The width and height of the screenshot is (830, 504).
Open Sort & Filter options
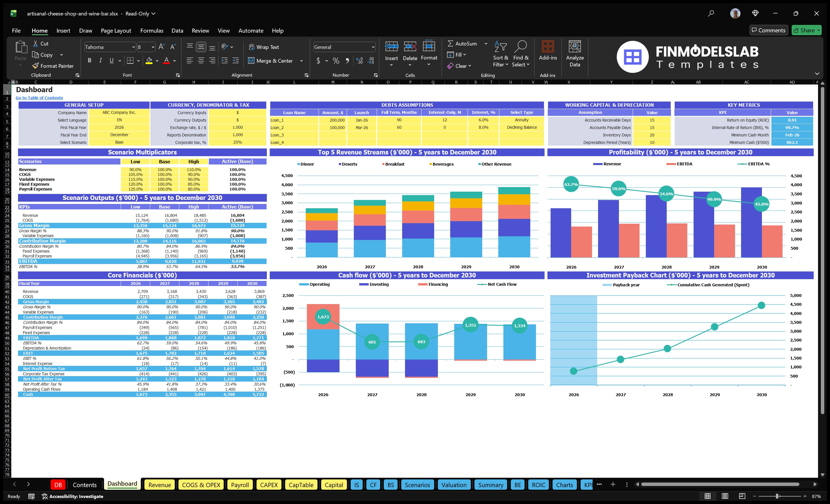[x=501, y=54]
